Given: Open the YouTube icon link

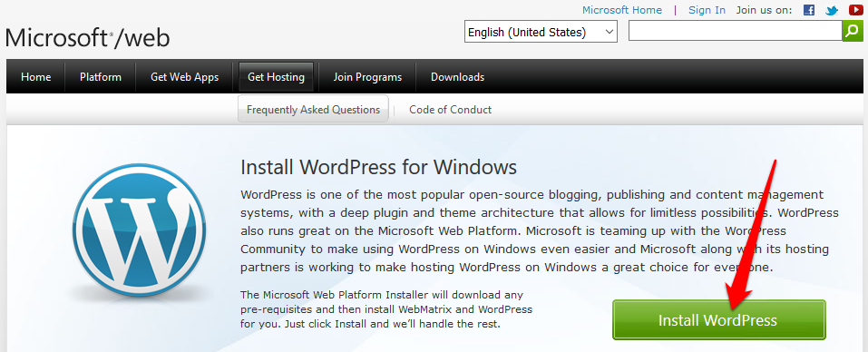Looking at the screenshot, I should coord(855,10).
